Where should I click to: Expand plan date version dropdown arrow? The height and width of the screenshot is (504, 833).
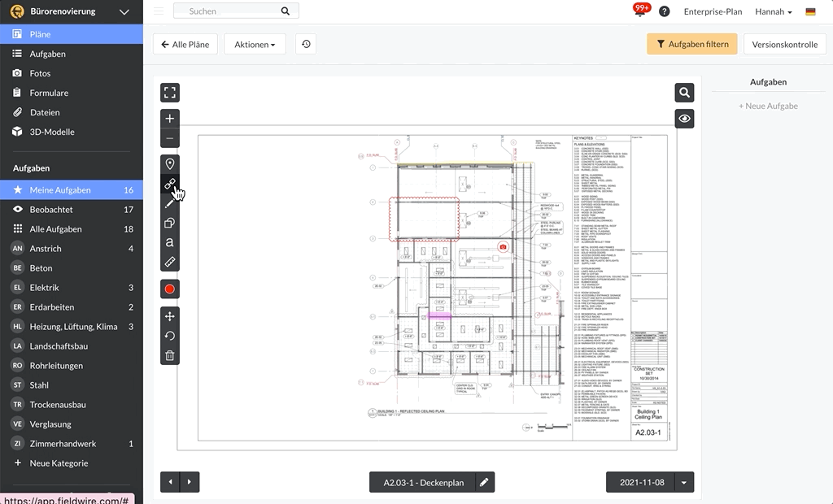[x=683, y=482]
